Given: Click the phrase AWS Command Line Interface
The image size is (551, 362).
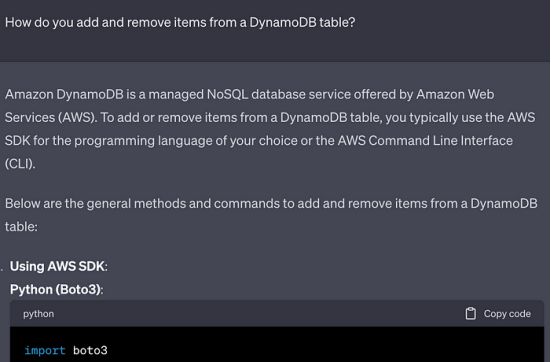Looking at the screenshot, I should pyautogui.click(x=425, y=141).
